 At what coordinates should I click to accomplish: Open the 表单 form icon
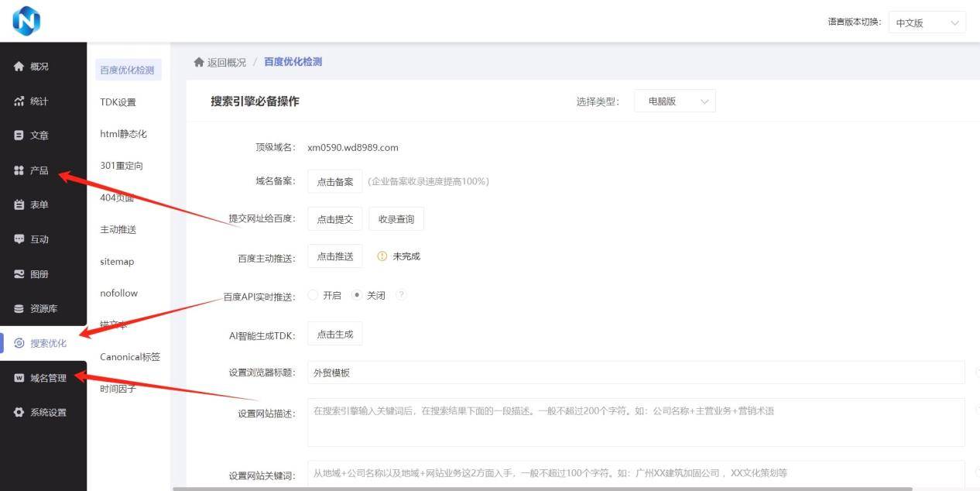(x=19, y=204)
